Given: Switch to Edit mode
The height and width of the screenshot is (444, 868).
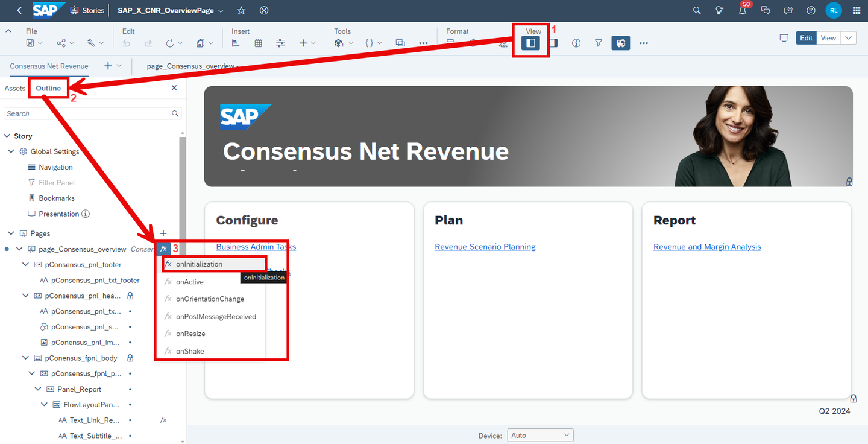Looking at the screenshot, I should point(807,38).
